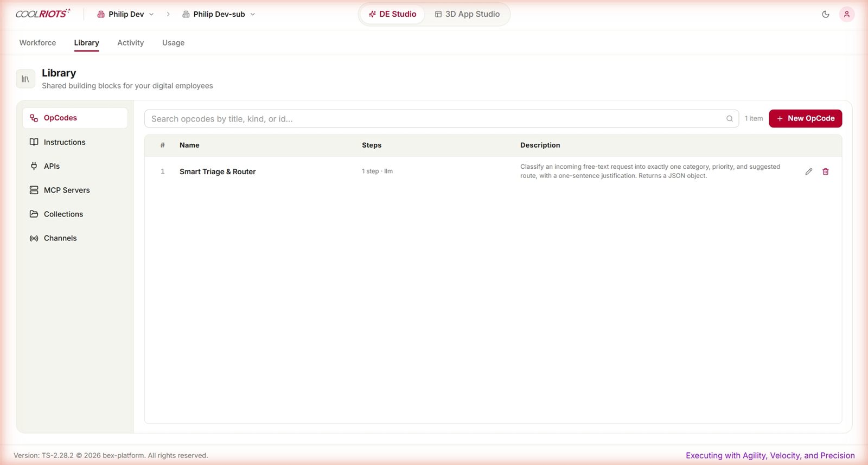Click the Steps column header

tap(372, 145)
